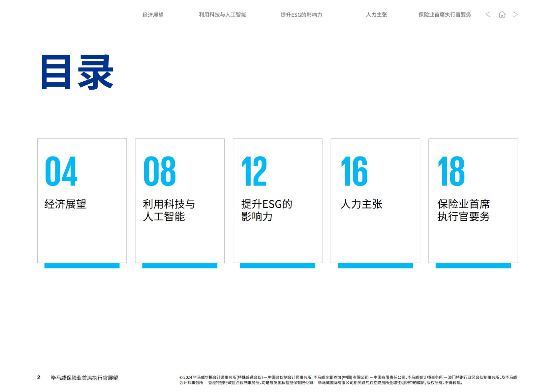Click page number 08 in the second card
This screenshot has width=555, height=392.
tap(160, 171)
